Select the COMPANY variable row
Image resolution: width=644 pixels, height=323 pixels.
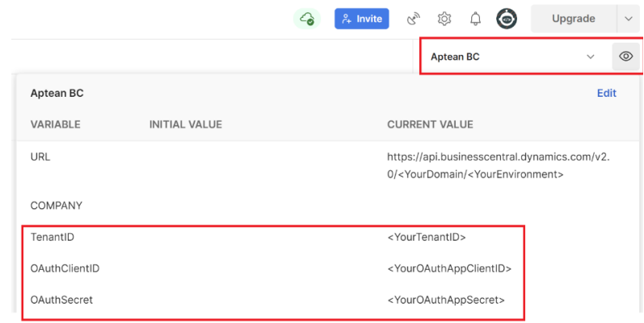tap(57, 206)
